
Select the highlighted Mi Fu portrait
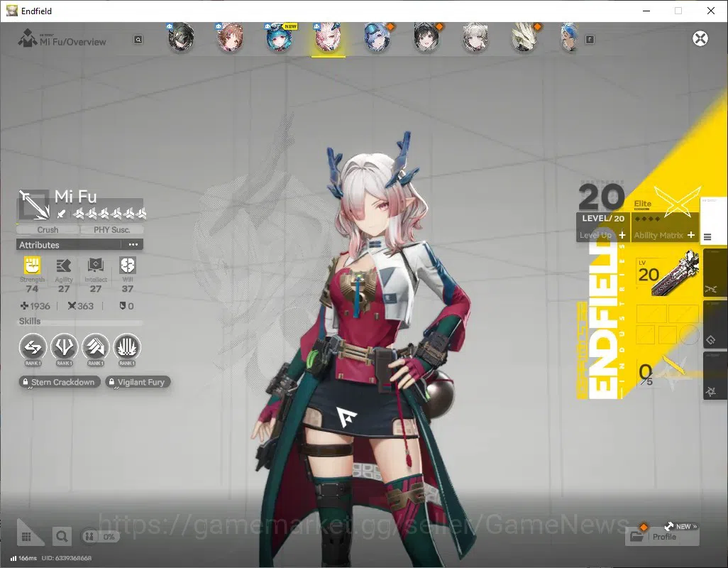(x=329, y=38)
